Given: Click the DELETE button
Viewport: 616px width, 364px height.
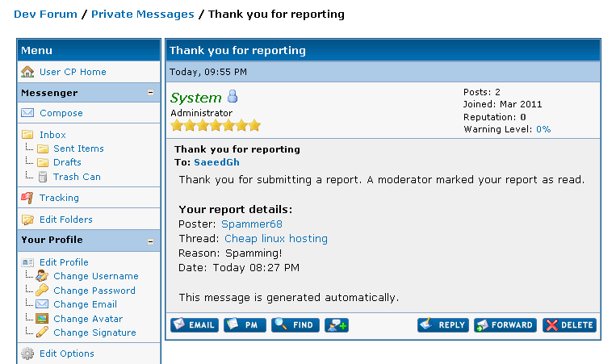Looking at the screenshot, I should pos(570,325).
